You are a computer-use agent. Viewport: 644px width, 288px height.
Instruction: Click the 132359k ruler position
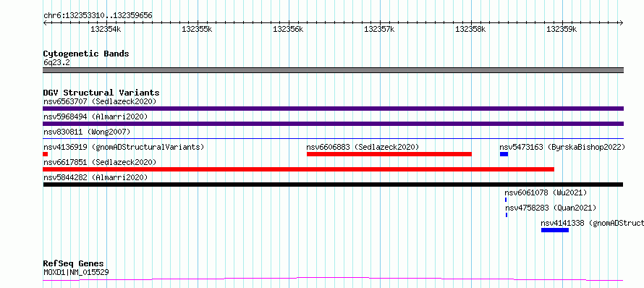tap(562, 29)
